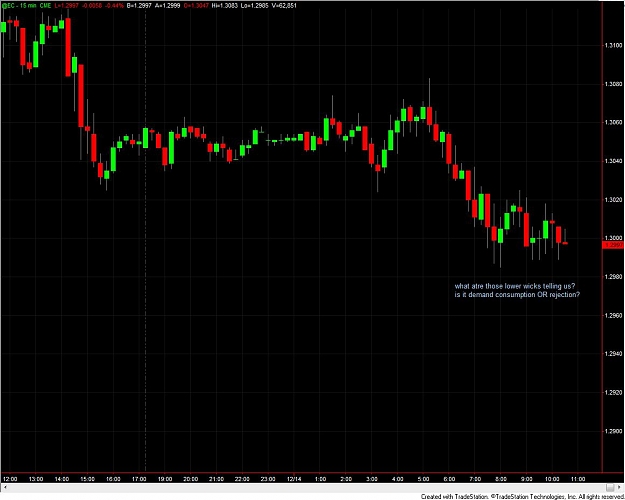Screen dimensions: 625x500
Task: Click the 11:00 time axis label
Action: pyautogui.click(x=578, y=479)
